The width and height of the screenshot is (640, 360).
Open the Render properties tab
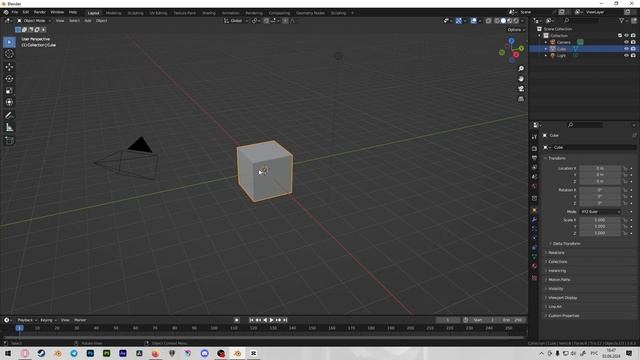pyautogui.click(x=534, y=149)
